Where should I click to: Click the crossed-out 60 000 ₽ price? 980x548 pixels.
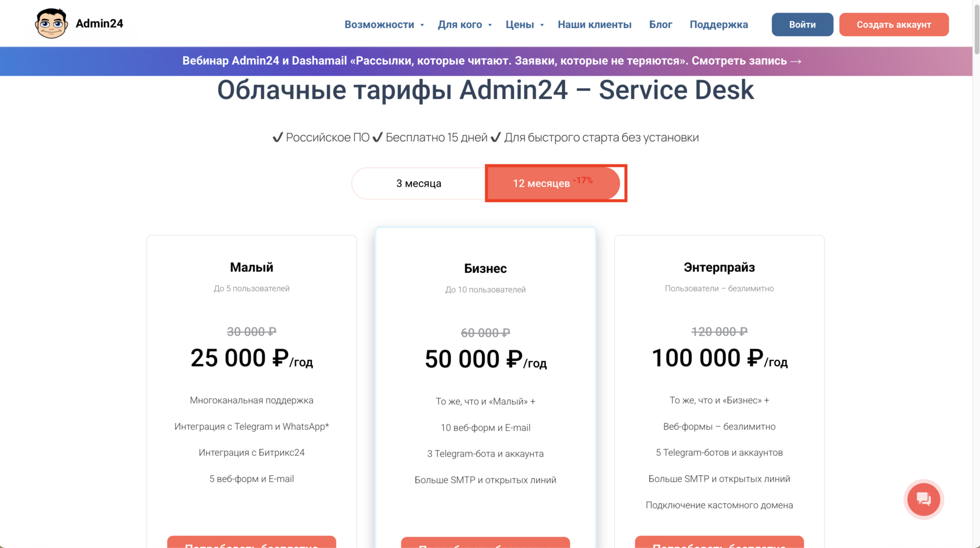coord(485,333)
